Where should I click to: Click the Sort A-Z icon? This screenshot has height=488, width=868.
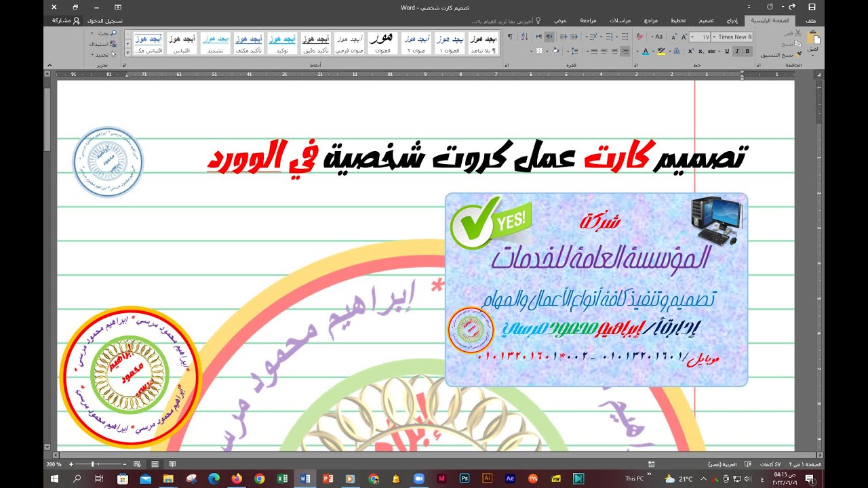pyautogui.click(x=525, y=37)
